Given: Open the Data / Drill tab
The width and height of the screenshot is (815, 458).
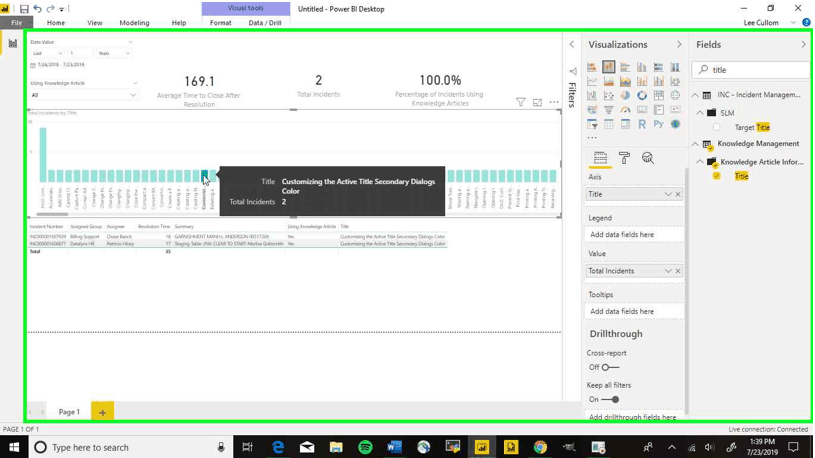Looking at the screenshot, I should pos(265,23).
